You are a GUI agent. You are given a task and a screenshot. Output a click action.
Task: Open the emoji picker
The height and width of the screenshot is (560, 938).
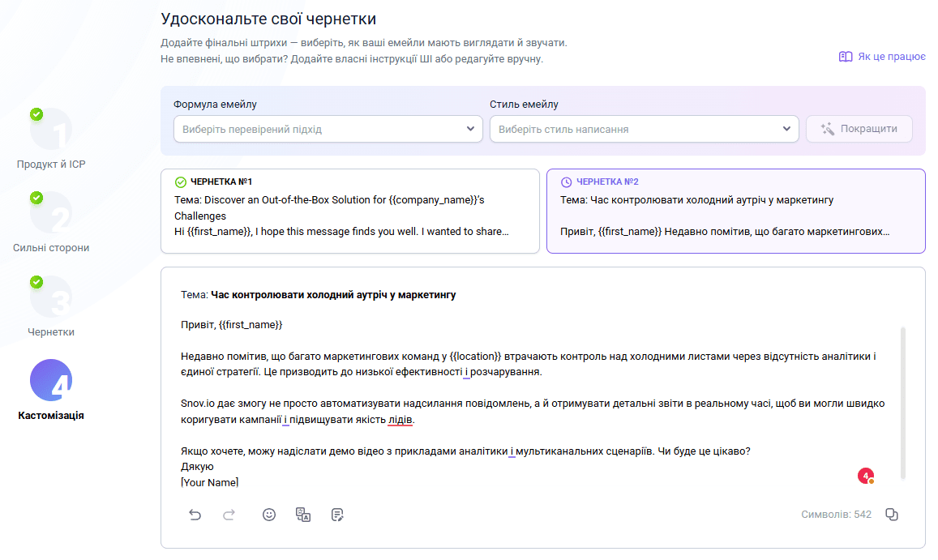click(x=269, y=515)
